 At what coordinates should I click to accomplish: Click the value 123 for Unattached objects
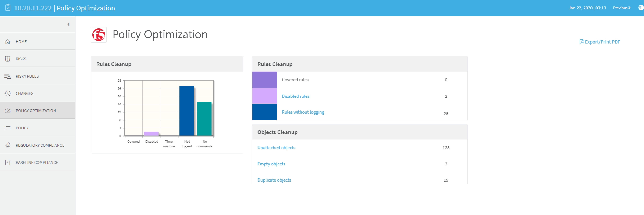point(446,148)
